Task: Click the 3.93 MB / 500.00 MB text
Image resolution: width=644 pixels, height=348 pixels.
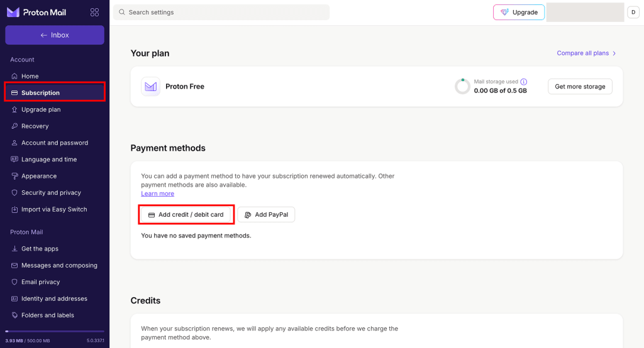Action: [x=28, y=340]
